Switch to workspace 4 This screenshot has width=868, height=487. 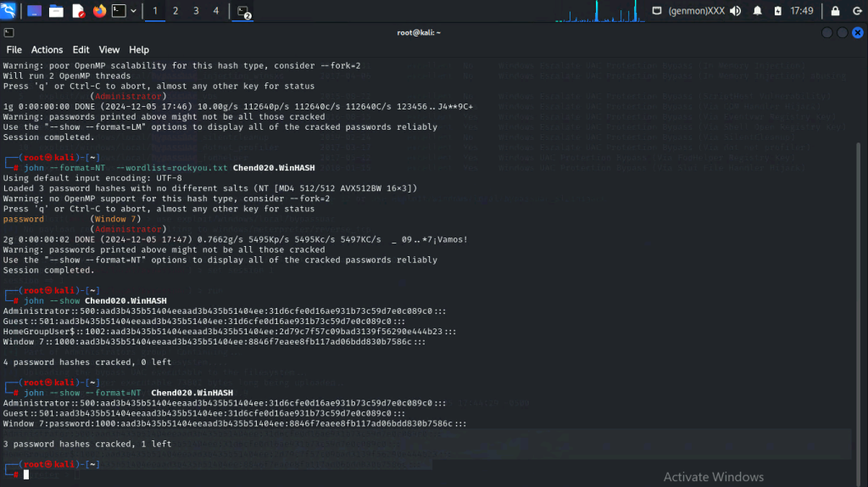(x=216, y=11)
